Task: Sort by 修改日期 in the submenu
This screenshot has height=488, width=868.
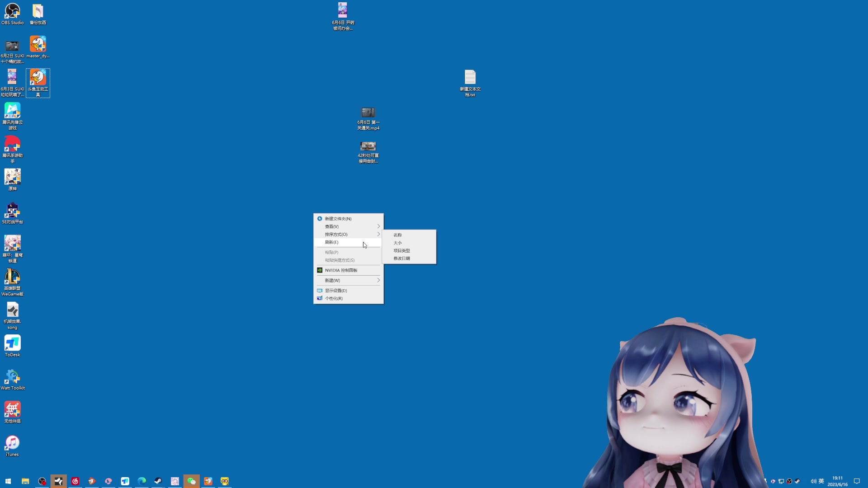Action: click(401, 258)
